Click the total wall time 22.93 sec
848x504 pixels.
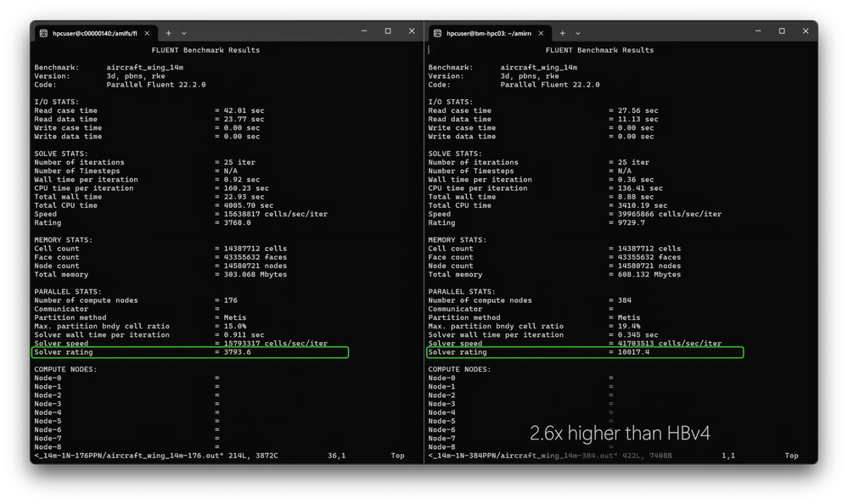click(x=244, y=197)
